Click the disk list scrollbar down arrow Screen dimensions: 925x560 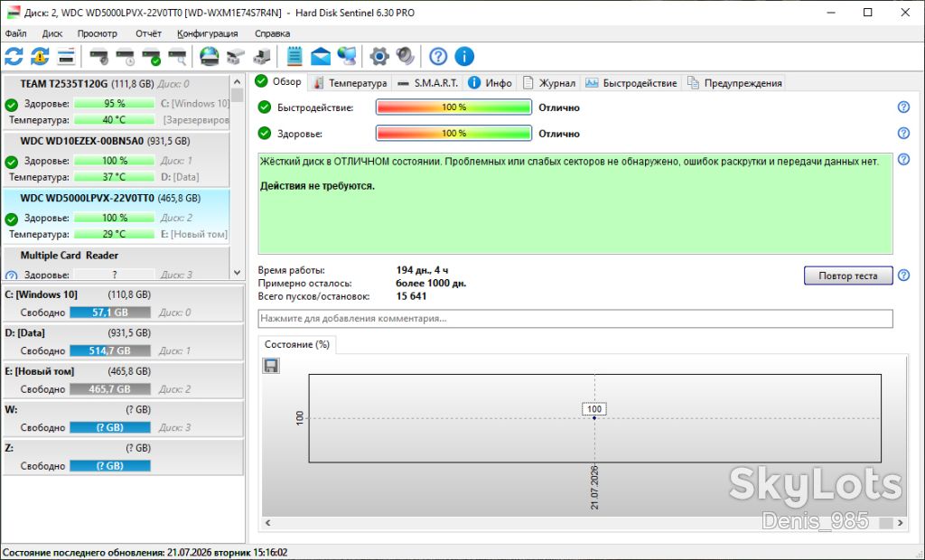pos(238,273)
